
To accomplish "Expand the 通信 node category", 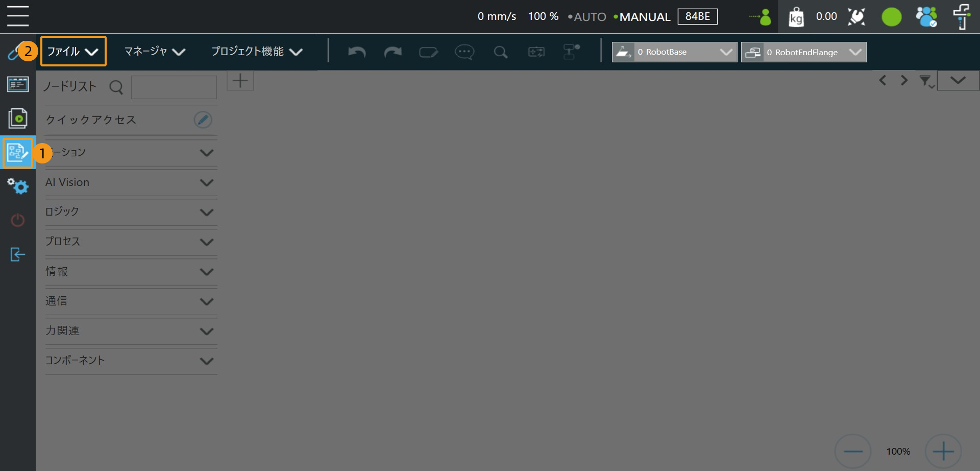I will (x=131, y=301).
